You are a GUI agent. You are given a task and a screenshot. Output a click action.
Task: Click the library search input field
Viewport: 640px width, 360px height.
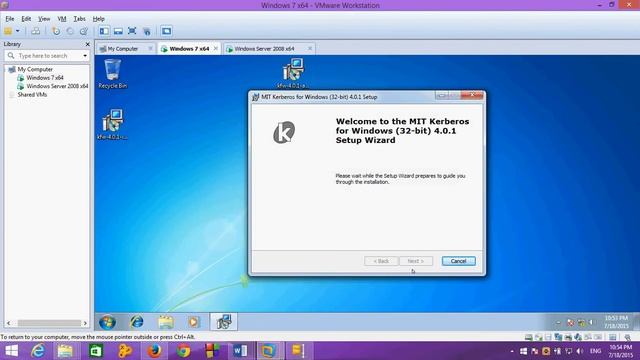point(47,56)
